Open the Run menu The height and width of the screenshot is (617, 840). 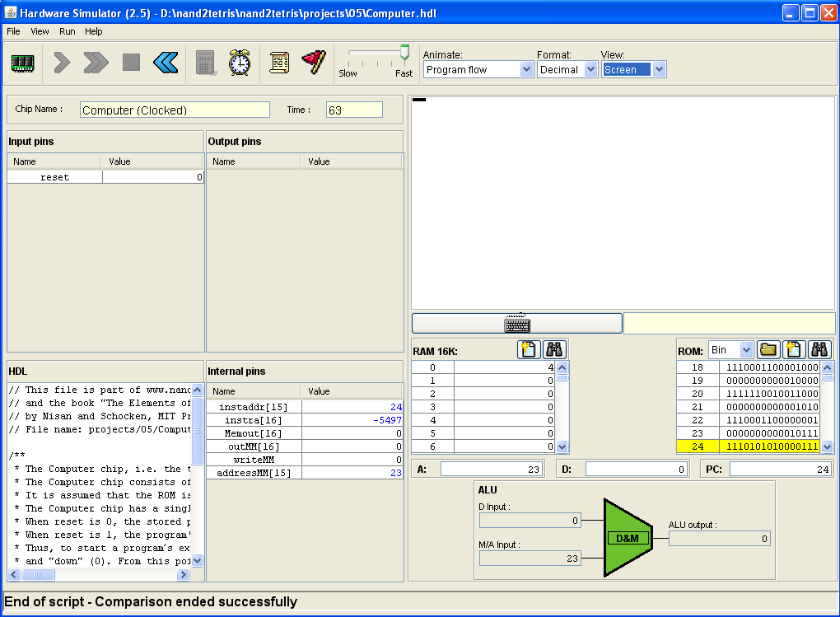[67, 31]
